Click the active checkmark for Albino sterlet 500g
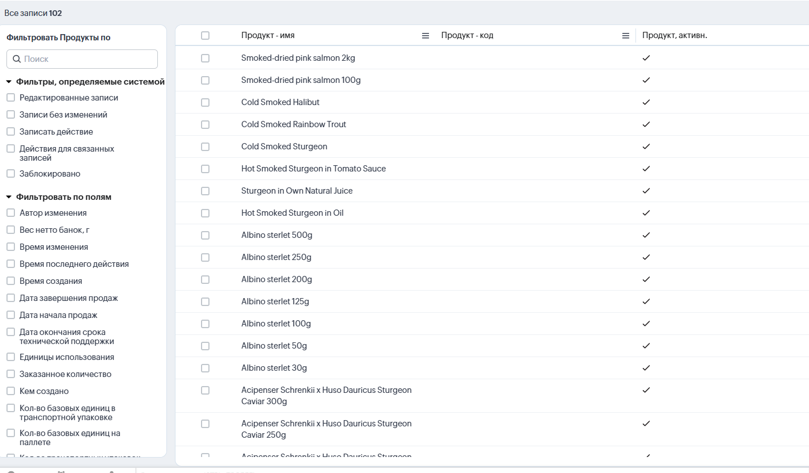Image resolution: width=809 pixels, height=473 pixels. pos(646,235)
